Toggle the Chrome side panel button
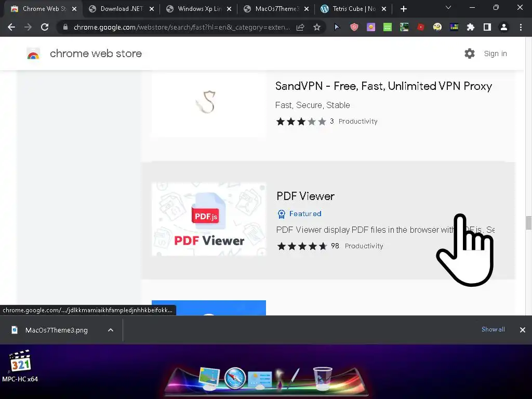The height and width of the screenshot is (399, 532). point(487,27)
